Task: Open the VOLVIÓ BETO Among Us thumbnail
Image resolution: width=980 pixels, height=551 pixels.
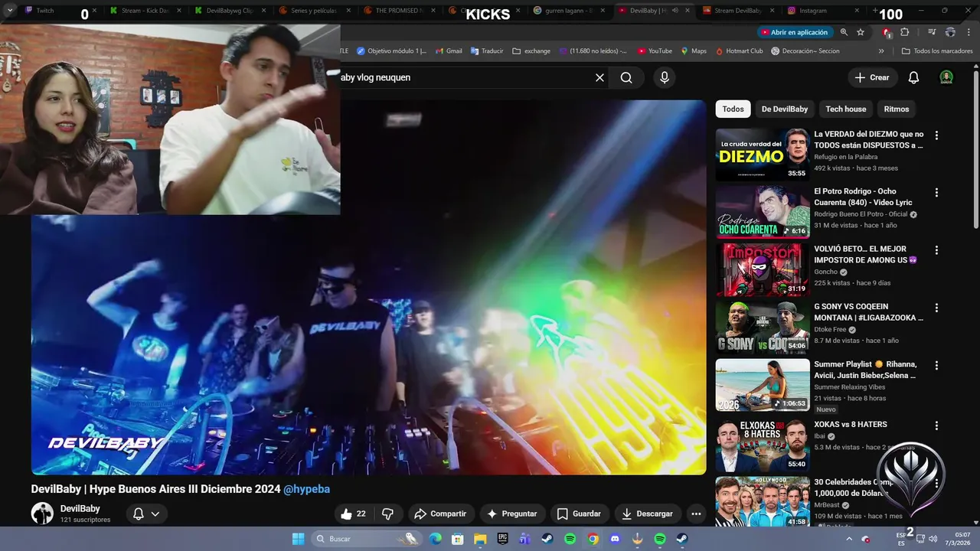Action: tap(763, 269)
